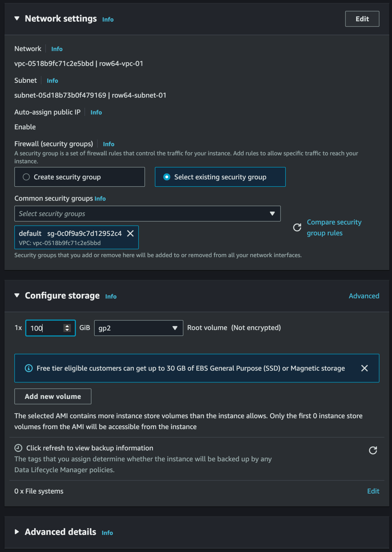
Task: Expand the Advanced details section
Action: click(17, 532)
